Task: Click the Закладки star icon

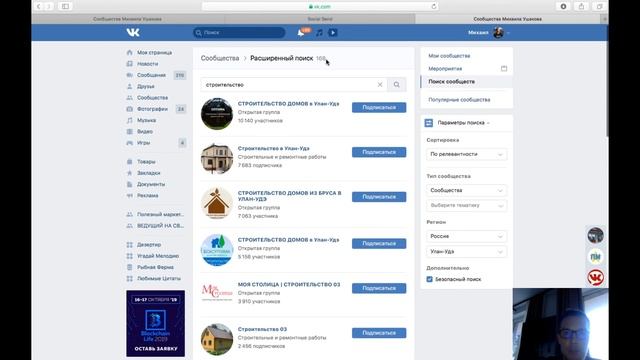Action: (x=129, y=173)
